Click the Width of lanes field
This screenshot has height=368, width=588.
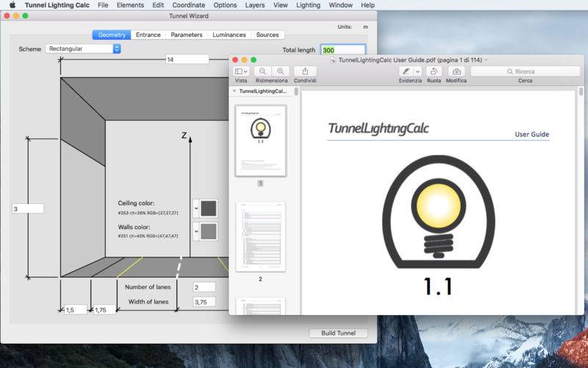point(204,302)
